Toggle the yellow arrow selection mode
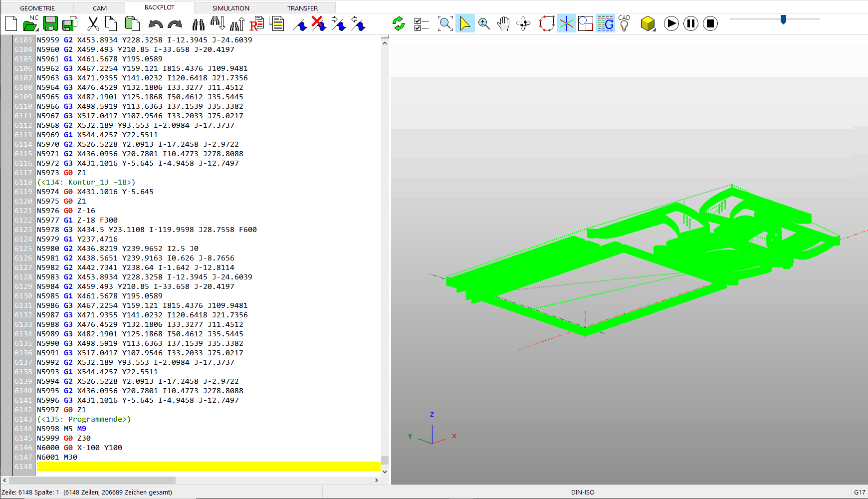Image resolution: width=868 pixels, height=499 pixels. click(x=464, y=23)
